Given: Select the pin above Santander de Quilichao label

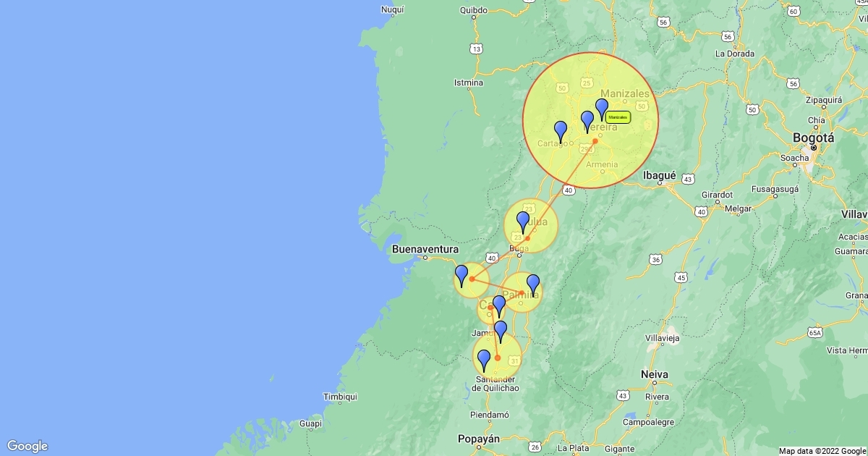Looking at the screenshot, I should (x=484, y=360).
